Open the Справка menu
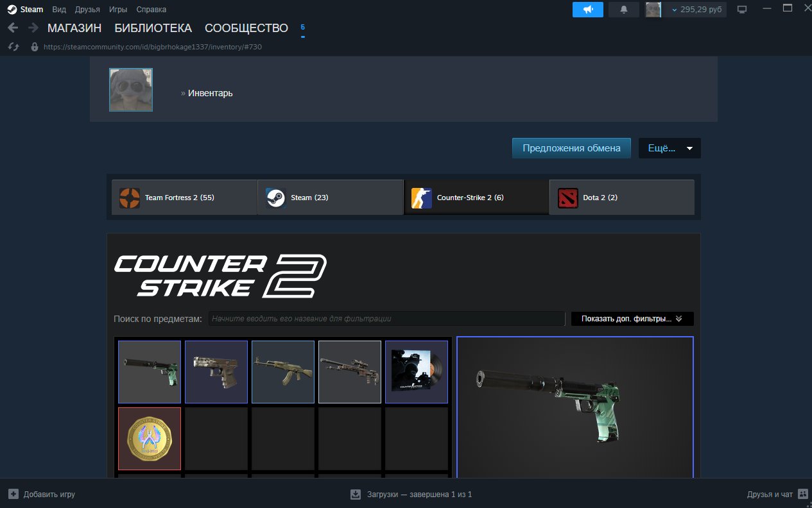This screenshot has height=508, width=812. click(x=151, y=10)
